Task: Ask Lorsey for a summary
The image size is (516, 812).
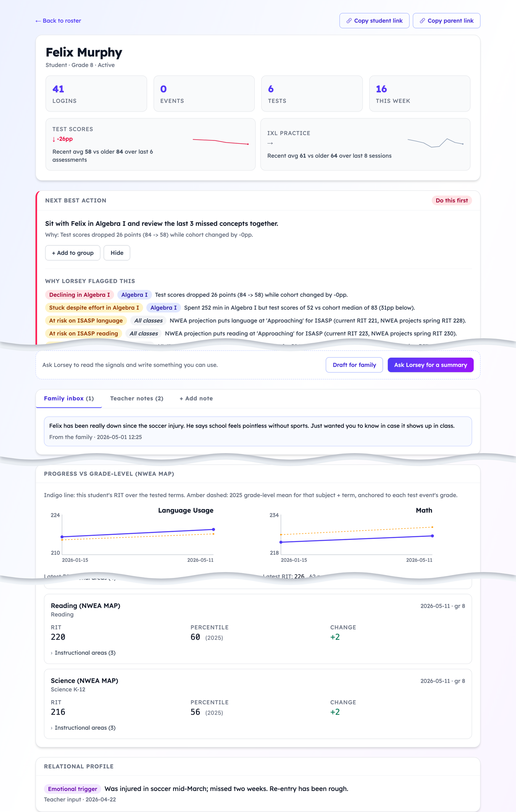Action: 430,365
